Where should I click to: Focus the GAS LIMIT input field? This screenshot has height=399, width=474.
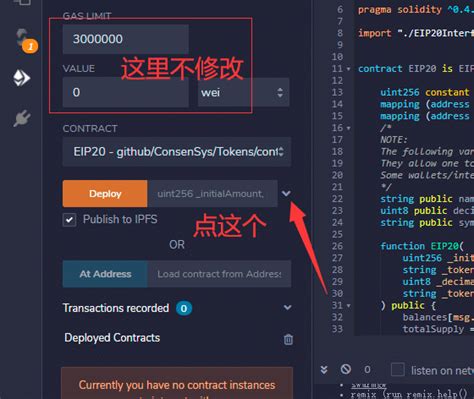point(126,39)
